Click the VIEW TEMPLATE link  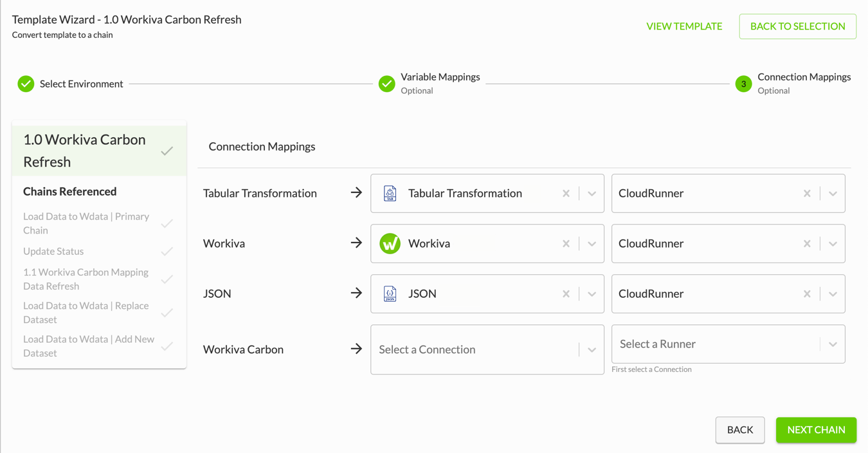[684, 26]
